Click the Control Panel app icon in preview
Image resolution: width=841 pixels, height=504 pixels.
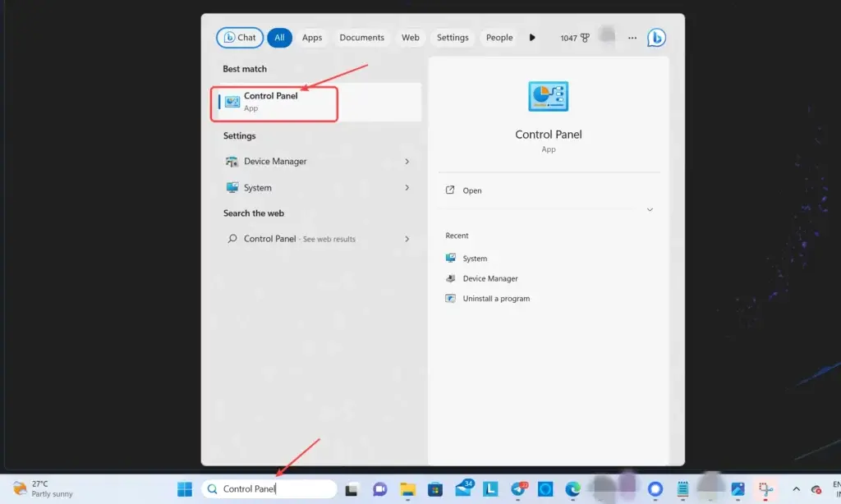(x=548, y=96)
